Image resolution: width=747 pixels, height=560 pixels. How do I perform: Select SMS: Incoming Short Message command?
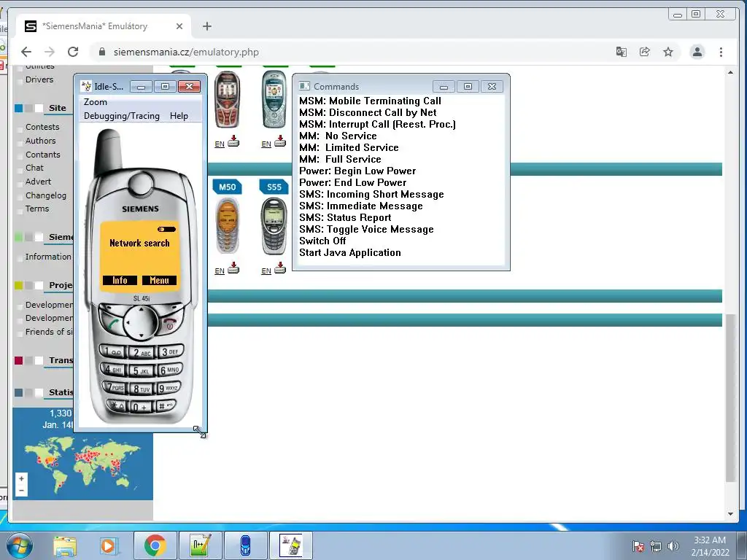[371, 194]
